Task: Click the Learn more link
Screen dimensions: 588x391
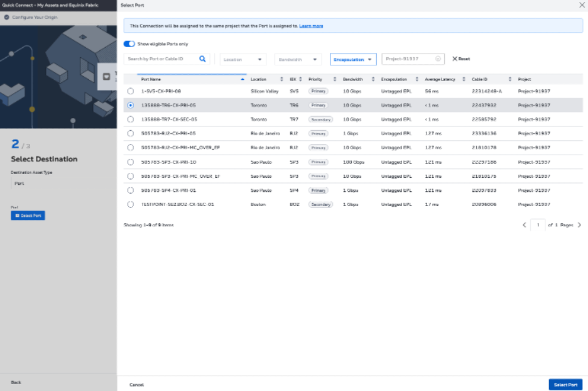Action: [x=311, y=26]
